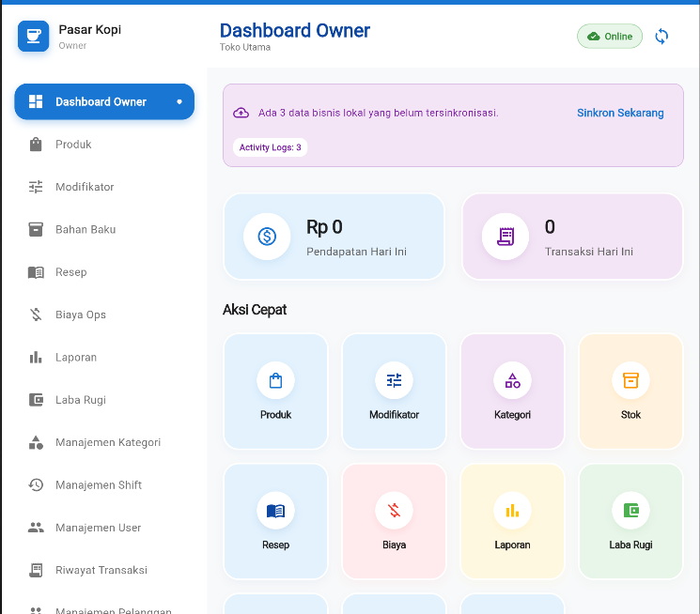Click the Manajemen Shift history clock icon
700x614 pixels.
point(36,485)
